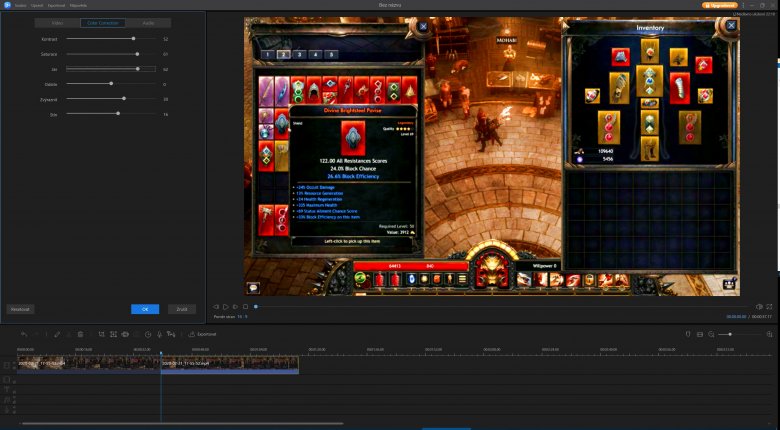The width and height of the screenshot is (780, 430).
Task: Click the Zrušit cancel button
Action: click(182, 309)
